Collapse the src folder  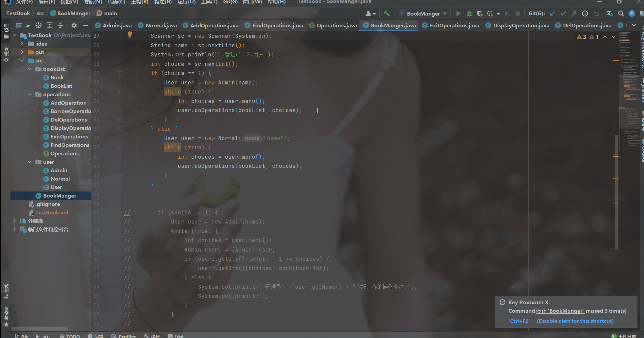click(x=22, y=60)
